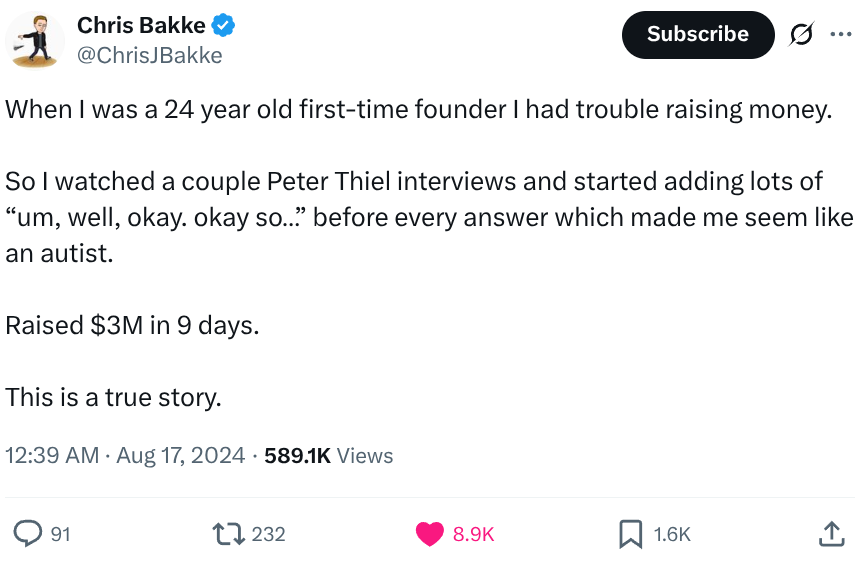Image resolution: width=865 pixels, height=561 pixels.
Task: Click the blue verified badge
Action: [223, 25]
